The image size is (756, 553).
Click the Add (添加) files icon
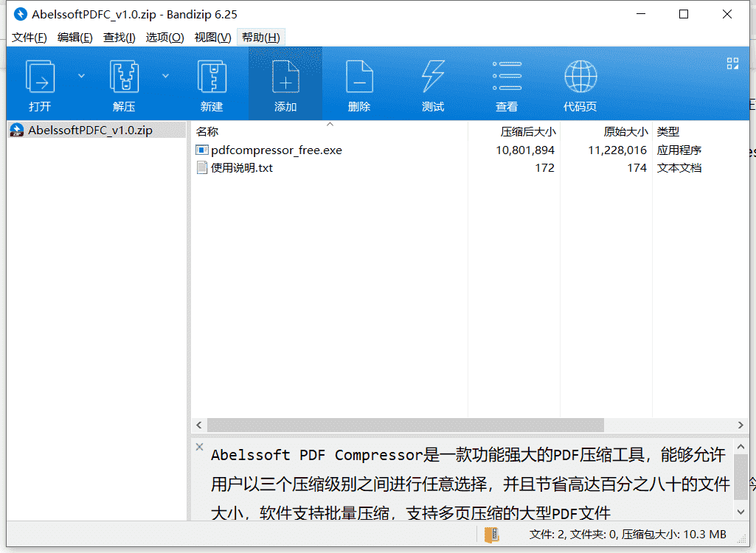pyautogui.click(x=285, y=77)
